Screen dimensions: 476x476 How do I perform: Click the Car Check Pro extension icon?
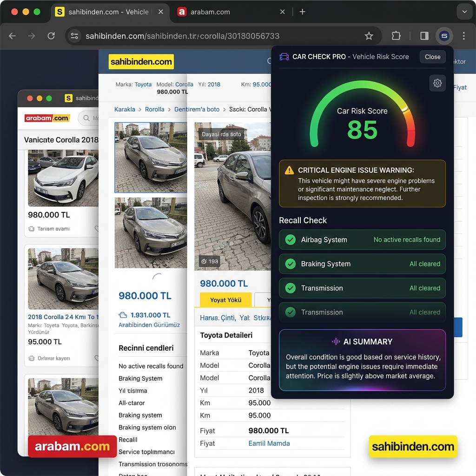click(x=444, y=36)
